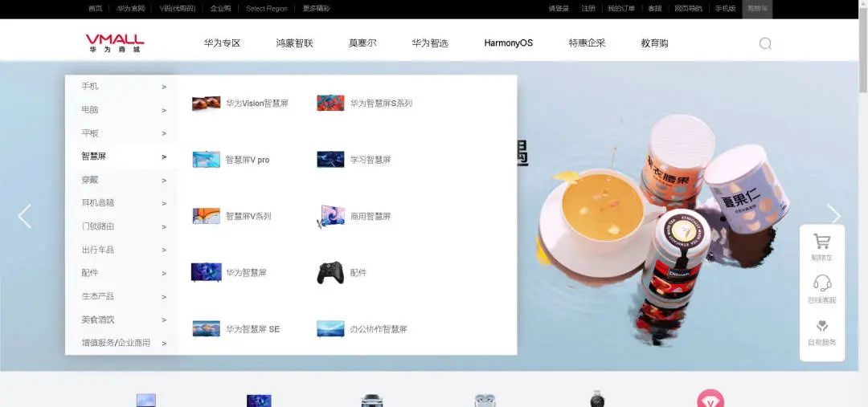Go to next banner with right arrow
868x407 pixels.
click(x=833, y=216)
